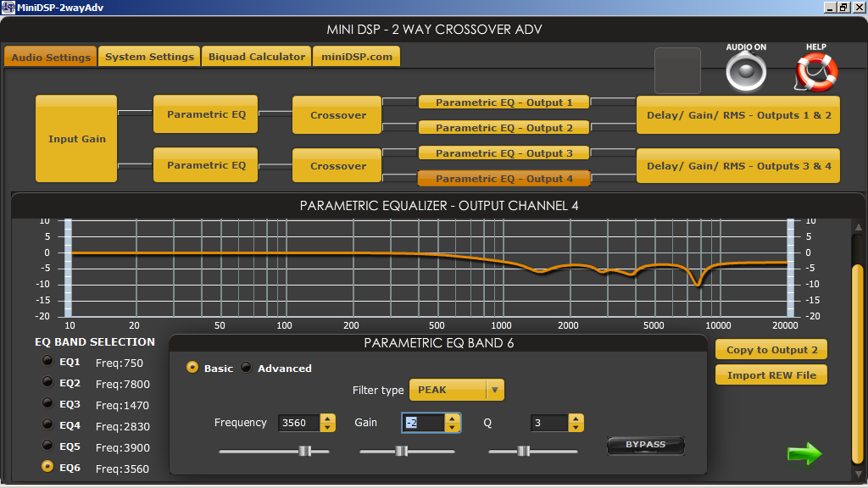This screenshot has width=868, height=488.
Task: Open Parametric EQ - Output 2
Action: [504, 128]
